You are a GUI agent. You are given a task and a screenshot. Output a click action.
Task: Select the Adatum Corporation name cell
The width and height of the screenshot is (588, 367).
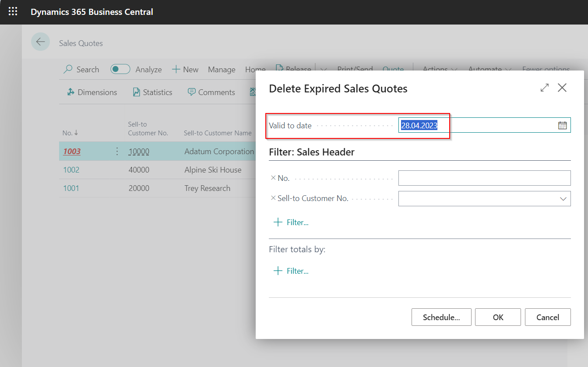tap(219, 152)
